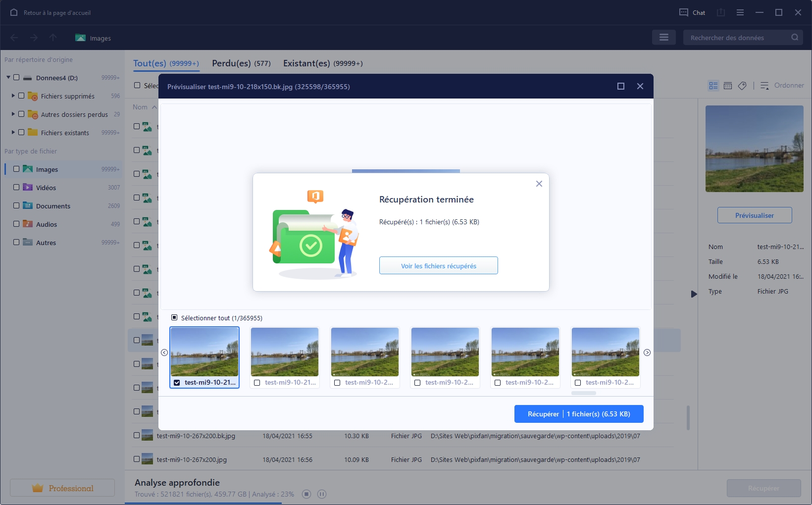Image resolution: width=812 pixels, height=505 pixels.
Task: Check the Documents file type checkbox
Action: [16, 206]
